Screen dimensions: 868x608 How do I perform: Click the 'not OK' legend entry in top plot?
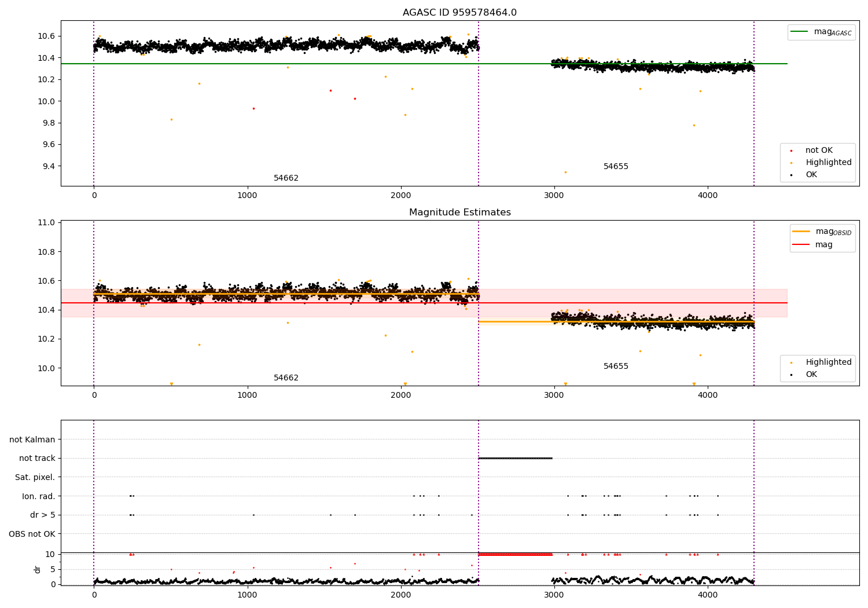pos(819,151)
